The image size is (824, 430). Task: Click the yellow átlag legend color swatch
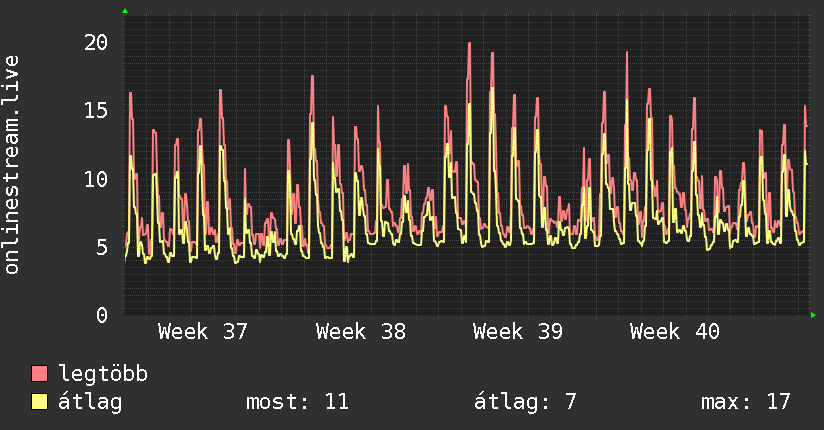(39, 402)
